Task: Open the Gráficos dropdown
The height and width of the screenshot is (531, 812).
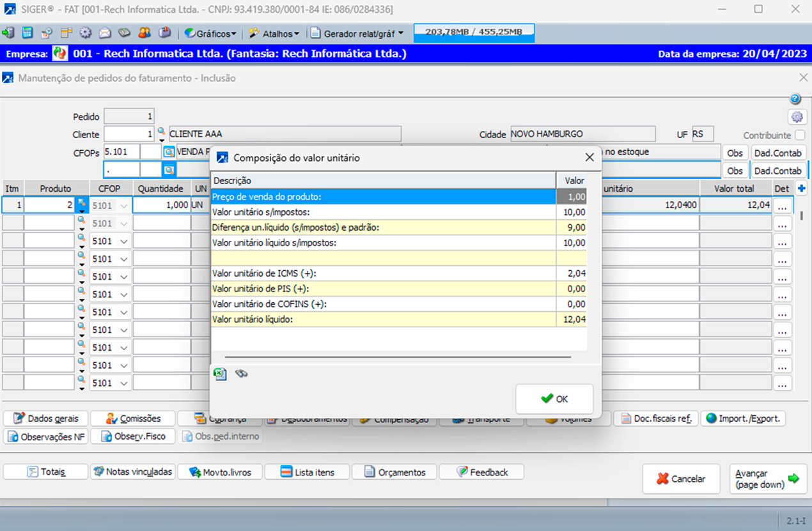Action: (x=210, y=33)
